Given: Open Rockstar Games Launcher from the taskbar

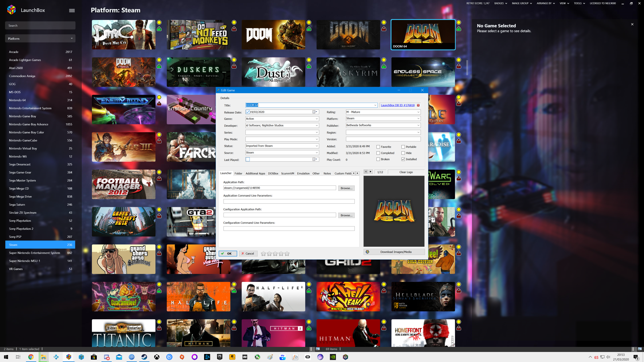Looking at the screenshot, I should [x=232, y=357].
